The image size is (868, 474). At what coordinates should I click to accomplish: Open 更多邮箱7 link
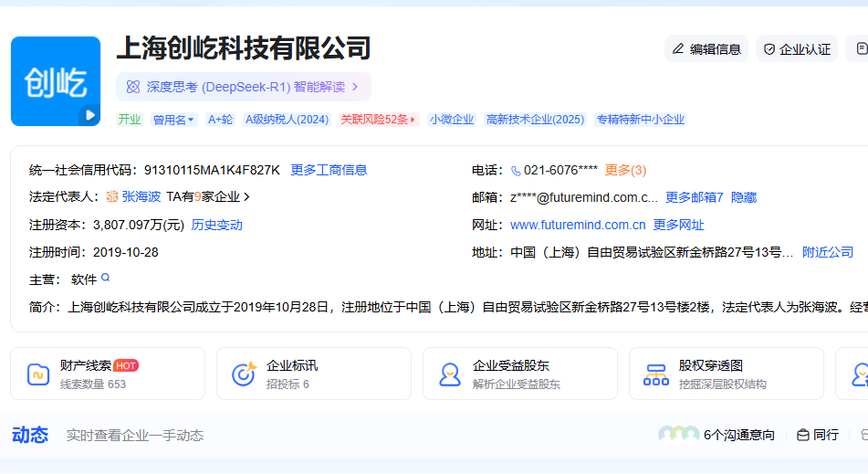(x=695, y=197)
